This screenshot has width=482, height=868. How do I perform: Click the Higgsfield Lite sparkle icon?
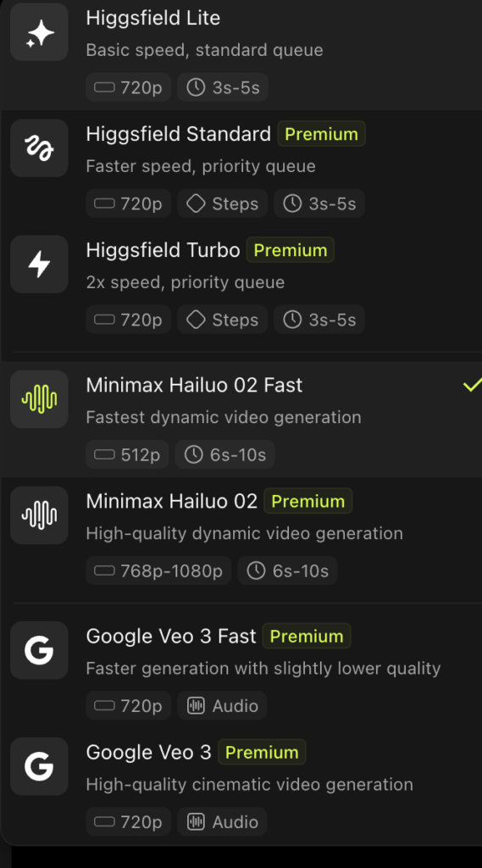(x=39, y=32)
